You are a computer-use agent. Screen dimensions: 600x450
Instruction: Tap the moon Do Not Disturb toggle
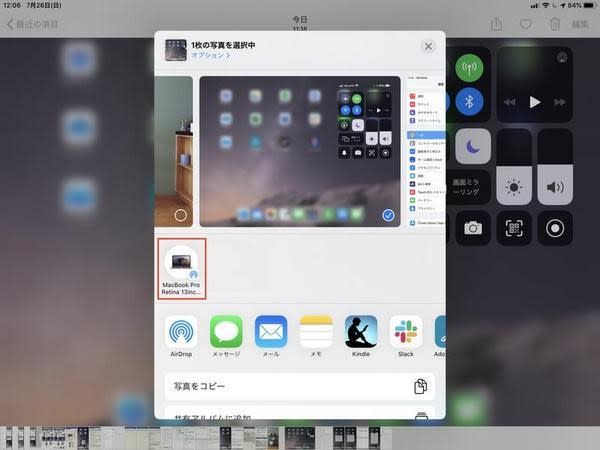tap(473, 146)
